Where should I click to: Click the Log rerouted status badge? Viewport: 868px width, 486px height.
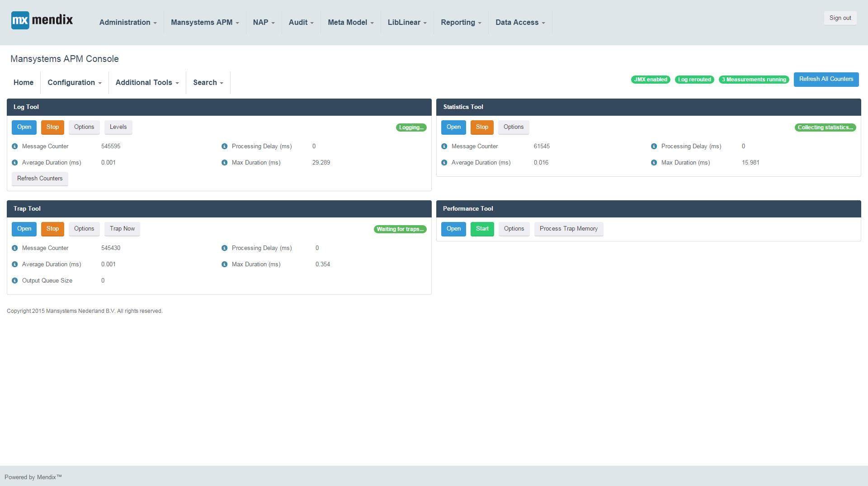pos(694,80)
